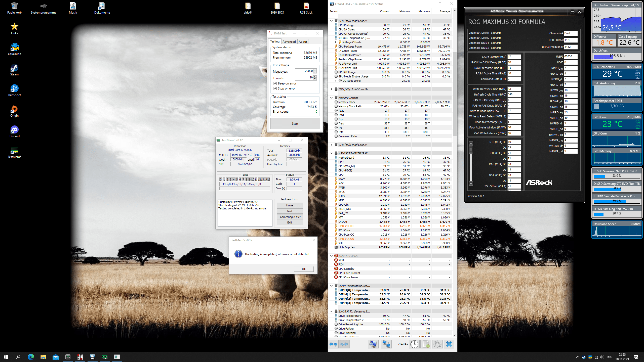Screen dimensions: 644x362
Task: Click Load config & exit button
Action: tap(290, 217)
